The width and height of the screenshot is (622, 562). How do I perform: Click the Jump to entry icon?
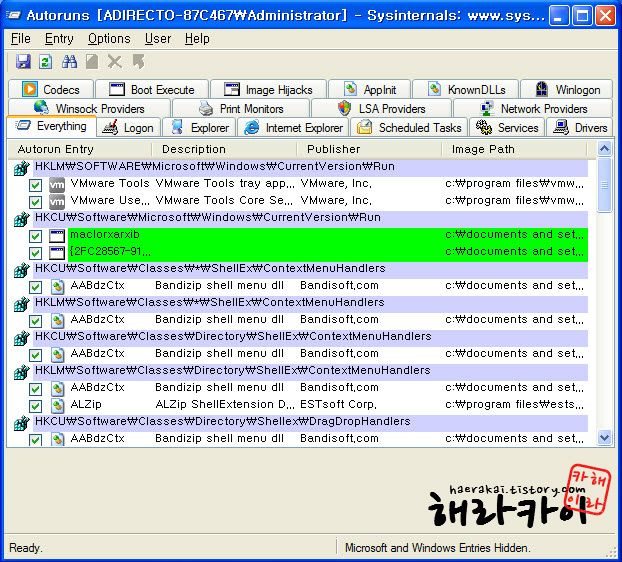tap(138, 61)
